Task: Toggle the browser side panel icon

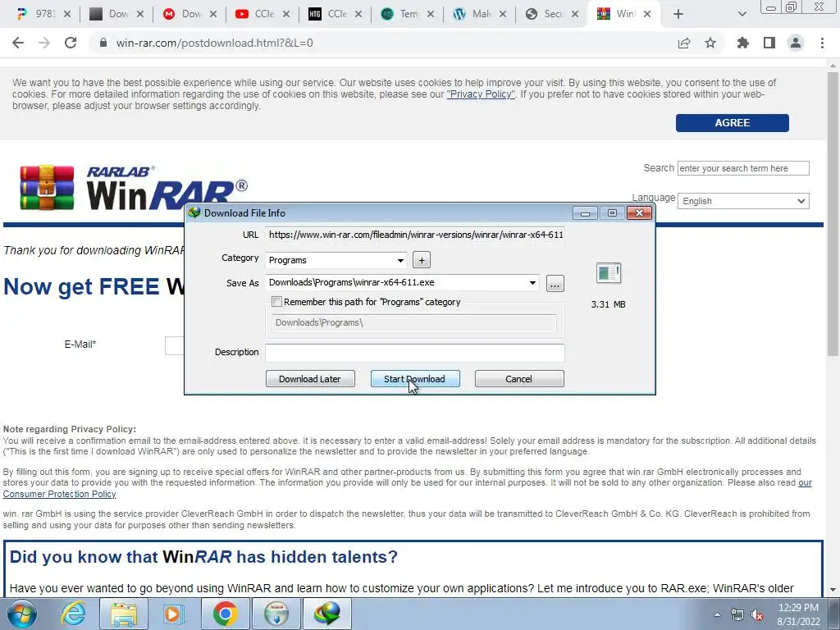Action: click(x=769, y=43)
